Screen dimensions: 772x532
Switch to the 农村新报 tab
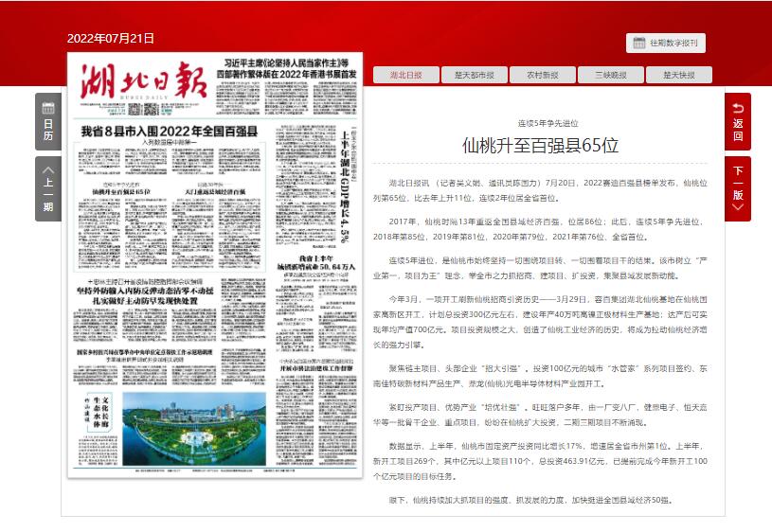coord(543,75)
